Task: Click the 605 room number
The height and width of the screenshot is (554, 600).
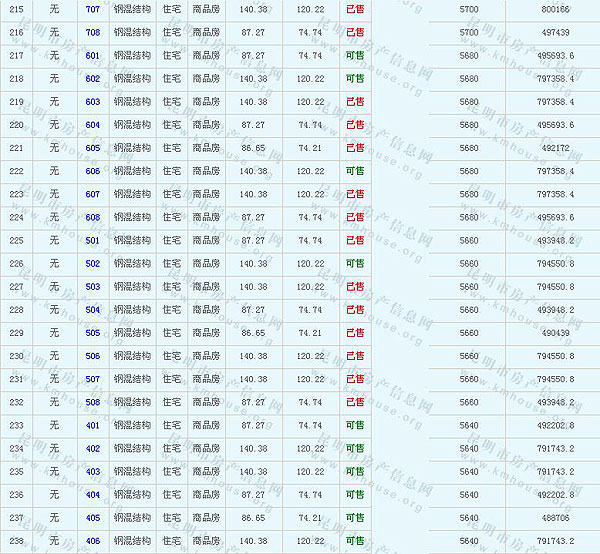Action: [93, 148]
